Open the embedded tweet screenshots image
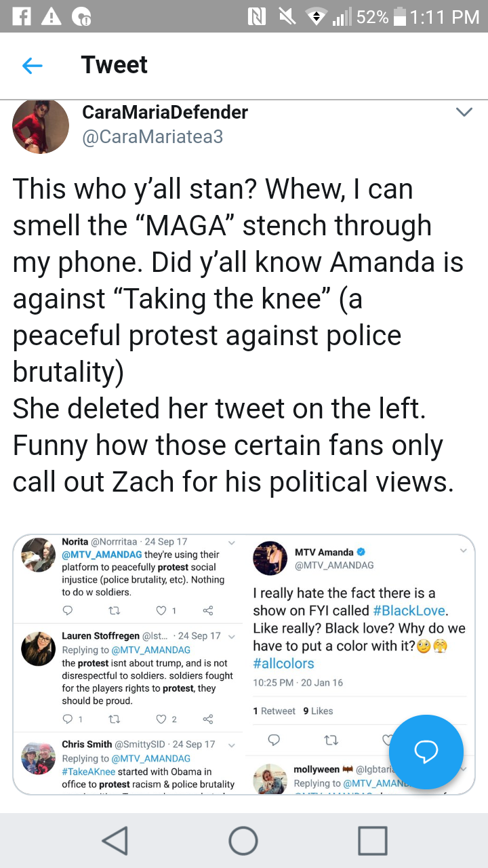The image size is (488, 868). 244,665
